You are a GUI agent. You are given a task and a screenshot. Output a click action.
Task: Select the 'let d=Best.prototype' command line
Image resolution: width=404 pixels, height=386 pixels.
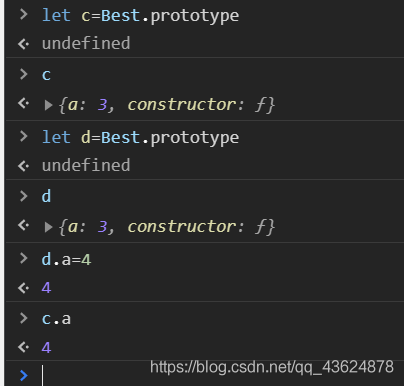click(140, 138)
